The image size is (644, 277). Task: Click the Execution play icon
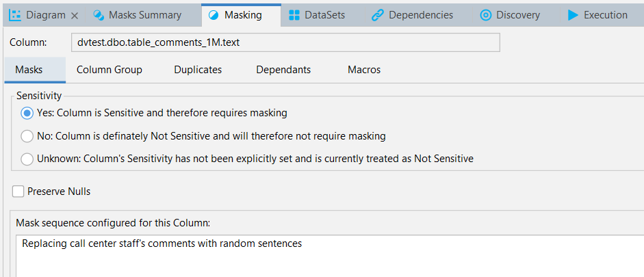pyautogui.click(x=573, y=15)
